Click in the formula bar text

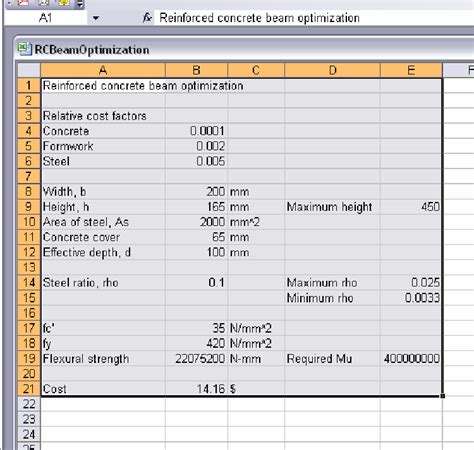259,18
